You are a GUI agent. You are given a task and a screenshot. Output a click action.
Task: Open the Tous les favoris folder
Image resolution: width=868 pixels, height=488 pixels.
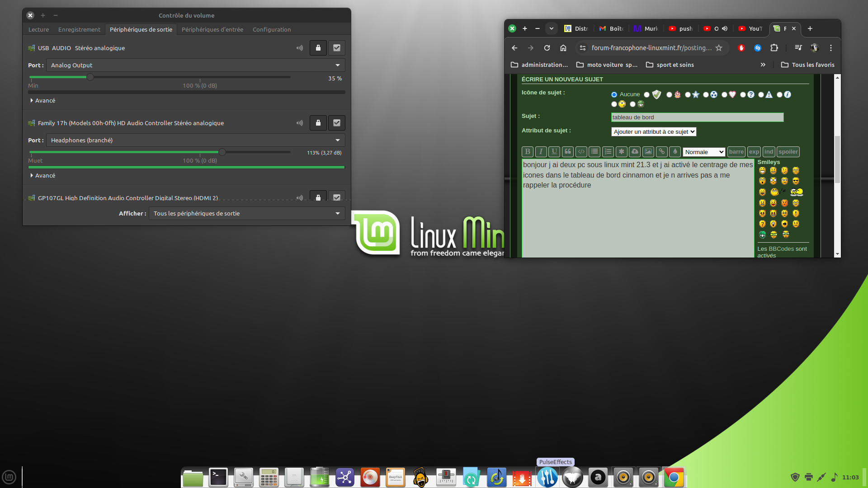[808, 65]
